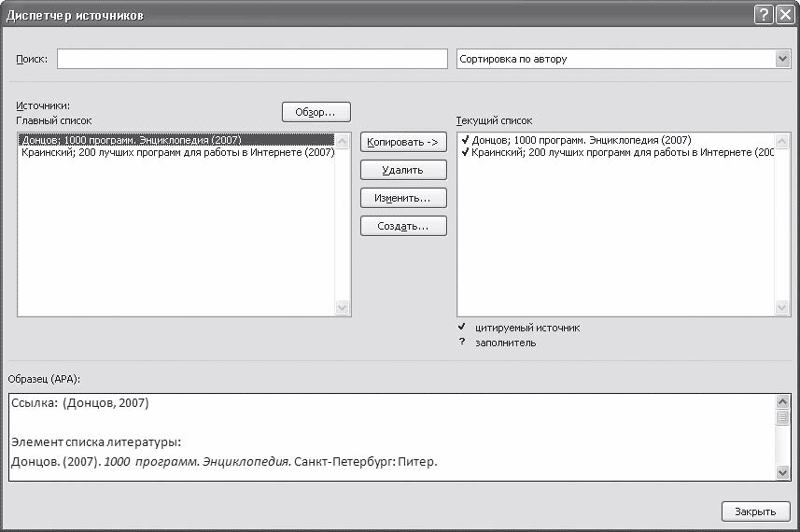Screen dimensions: 800x532
Task: Select Донцов entry in Главный список
Action: pos(130,140)
